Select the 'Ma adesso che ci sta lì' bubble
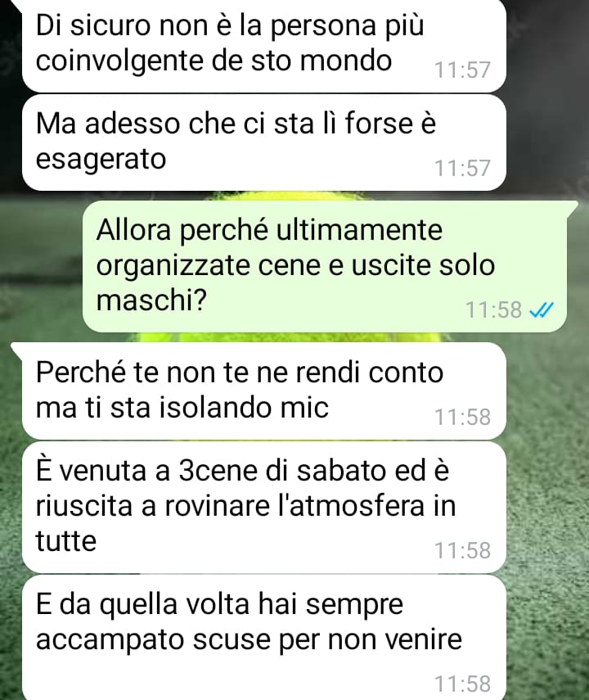Screen dimensions: 589x700 click(263, 142)
